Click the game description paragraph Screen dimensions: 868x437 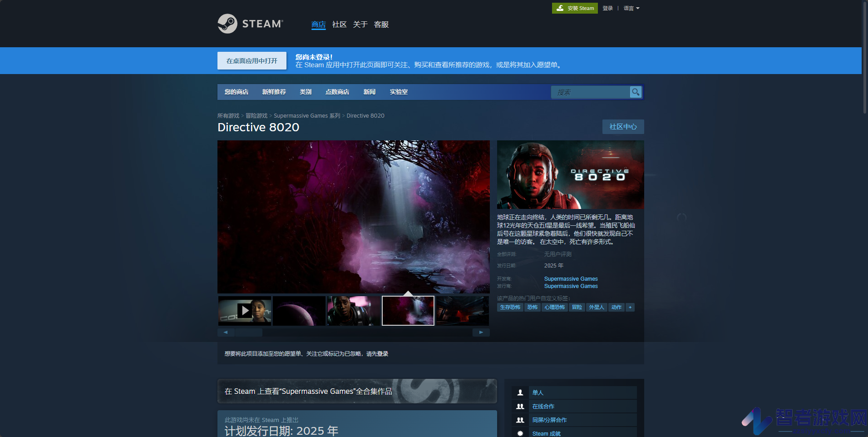[x=567, y=229]
